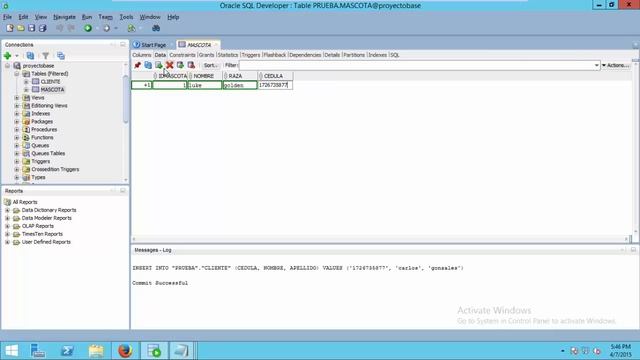This screenshot has width=640, height=360.
Task: Click the funnel Apply Filter icon
Action: [46, 56]
